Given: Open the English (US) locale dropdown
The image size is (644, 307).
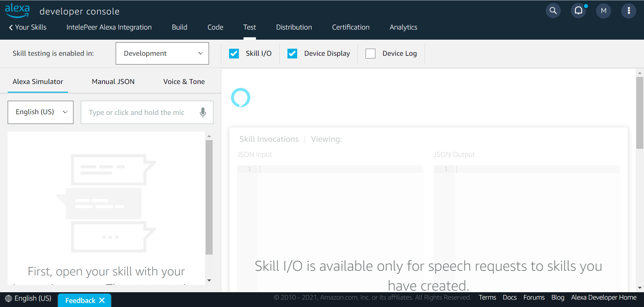Looking at the screenshot, I should point(41,112).
